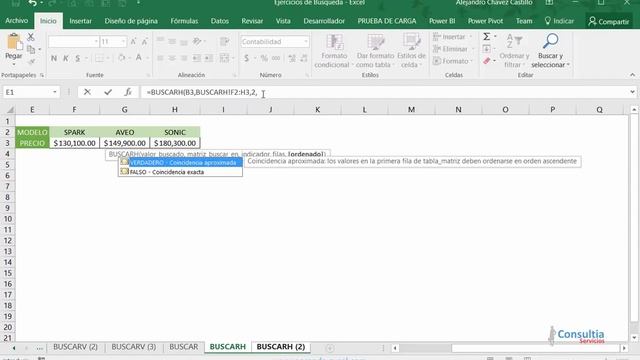Switch to the BUSCAR sheet tab
Screen dimensions: 640x360
click(x=184, y=347)
